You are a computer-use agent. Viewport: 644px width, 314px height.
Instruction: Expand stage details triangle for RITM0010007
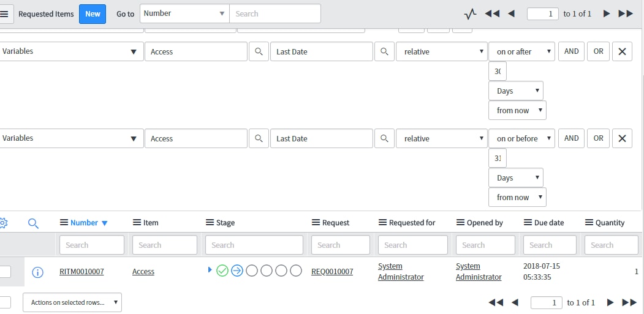point(210,270)
